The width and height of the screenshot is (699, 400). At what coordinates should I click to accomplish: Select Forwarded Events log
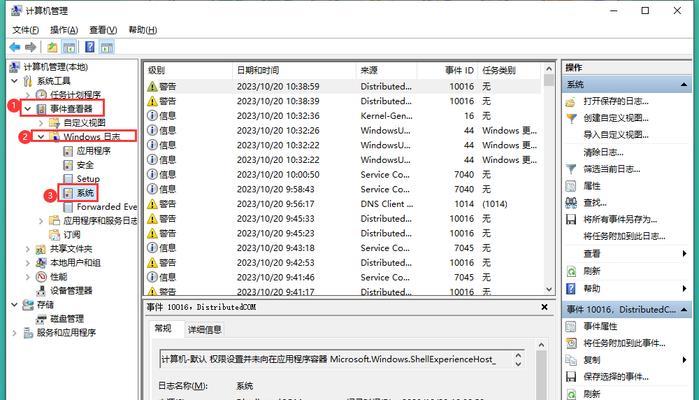(107, 207)
